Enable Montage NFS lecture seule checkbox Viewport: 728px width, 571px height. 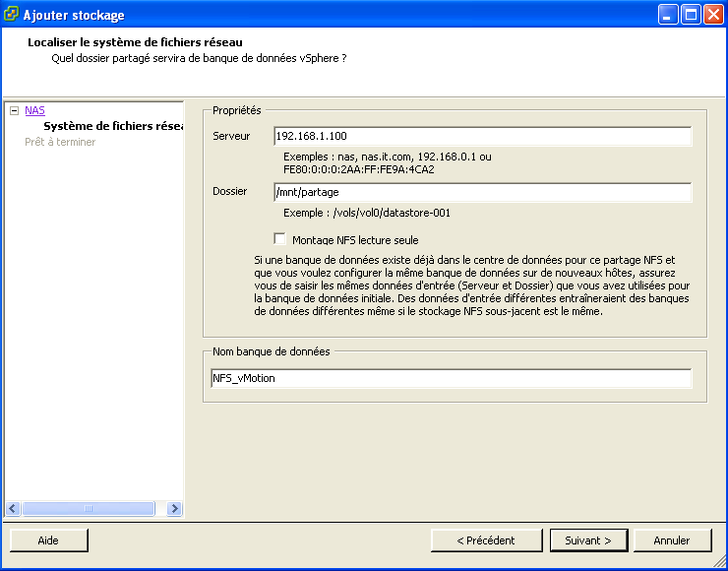pyautogui.click(x=279, y=239)
